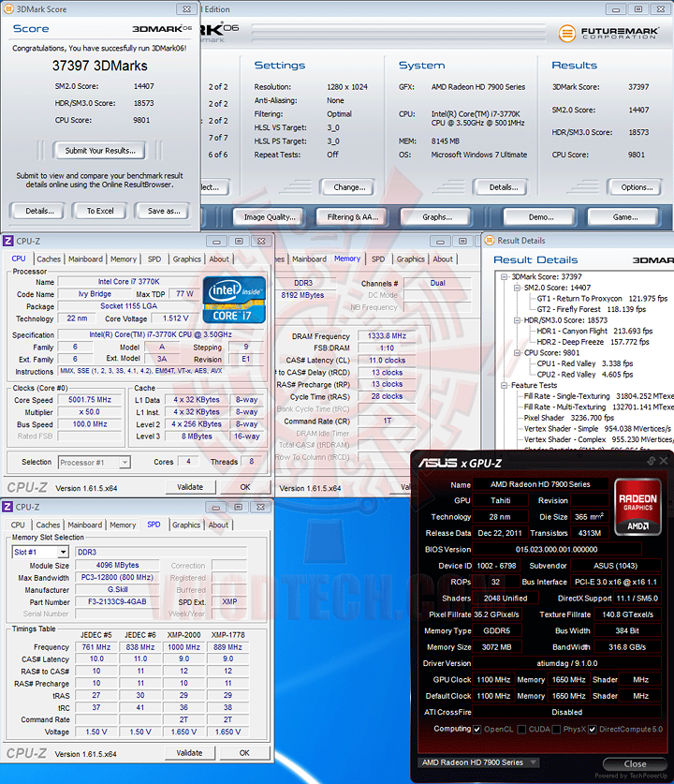Image resolution: width=674 pixels, height=784 pixels.
Task: Click the Result Details window icon
Action: coord(490,241)
